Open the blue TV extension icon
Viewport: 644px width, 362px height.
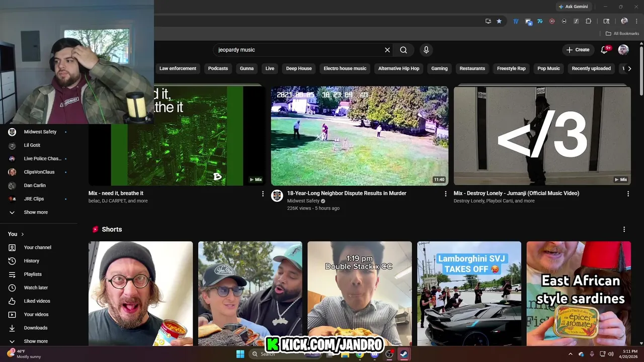[516, 21]
